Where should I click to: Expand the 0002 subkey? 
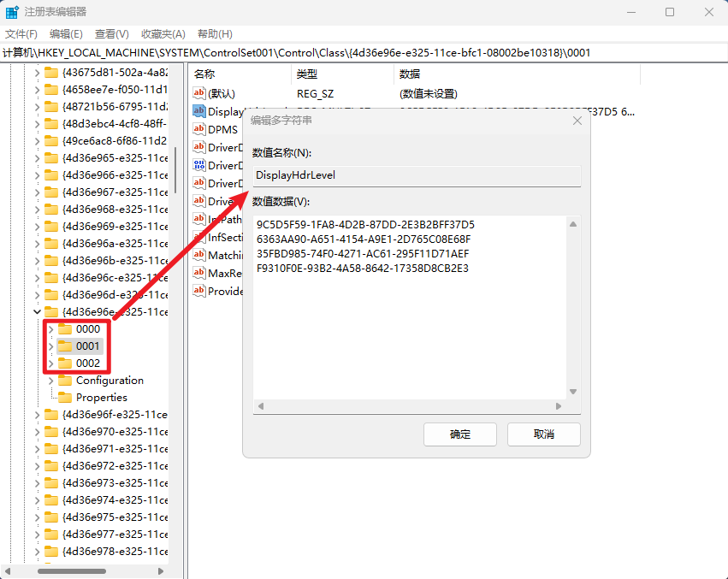coord(50,363)
